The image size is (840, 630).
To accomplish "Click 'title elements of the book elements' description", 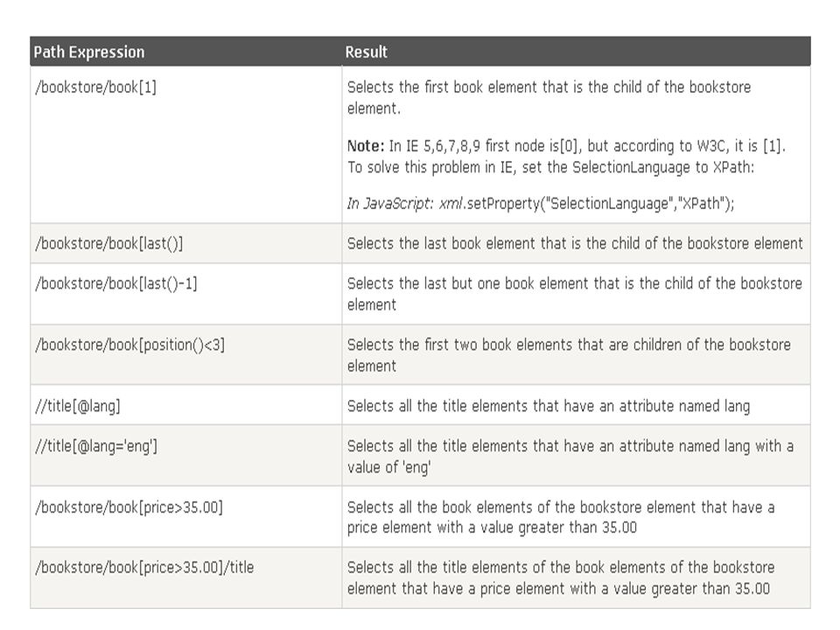I will click(561, 578).
